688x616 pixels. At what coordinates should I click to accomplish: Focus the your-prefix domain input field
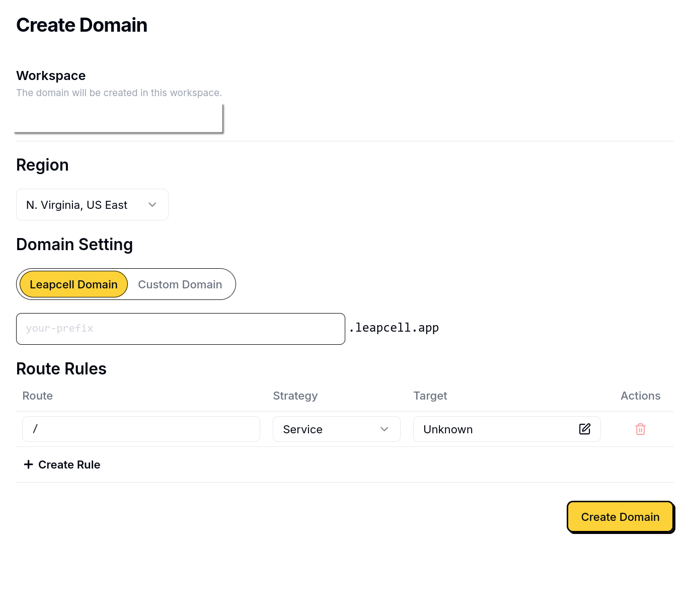point(180,329)
